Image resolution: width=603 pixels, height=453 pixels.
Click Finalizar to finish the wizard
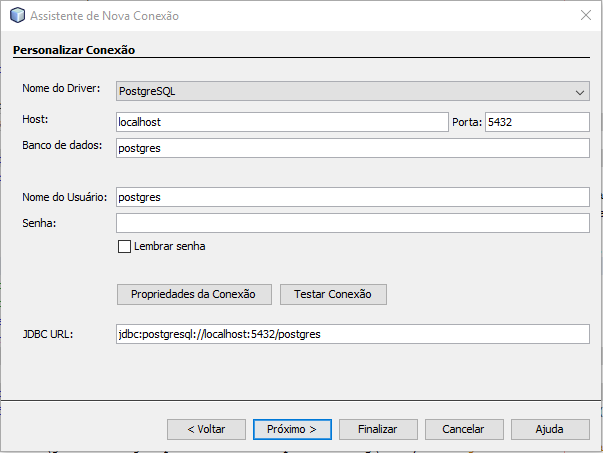[x=378, y=429]
